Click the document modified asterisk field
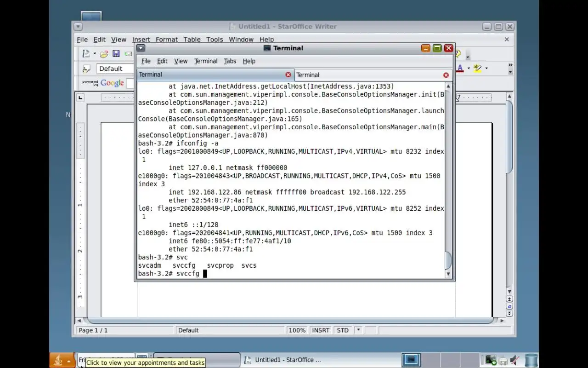The height and width of the screenshot is (368, 588). 358,330
